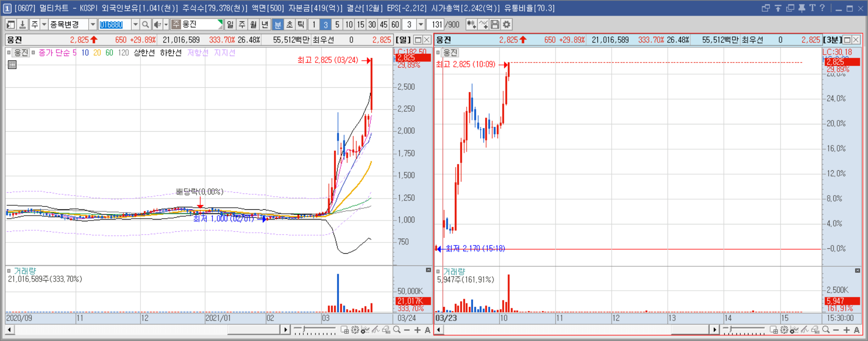
Task: Click auto-scale A icon under 3-minute chart
Action: [x=857, y=330]
